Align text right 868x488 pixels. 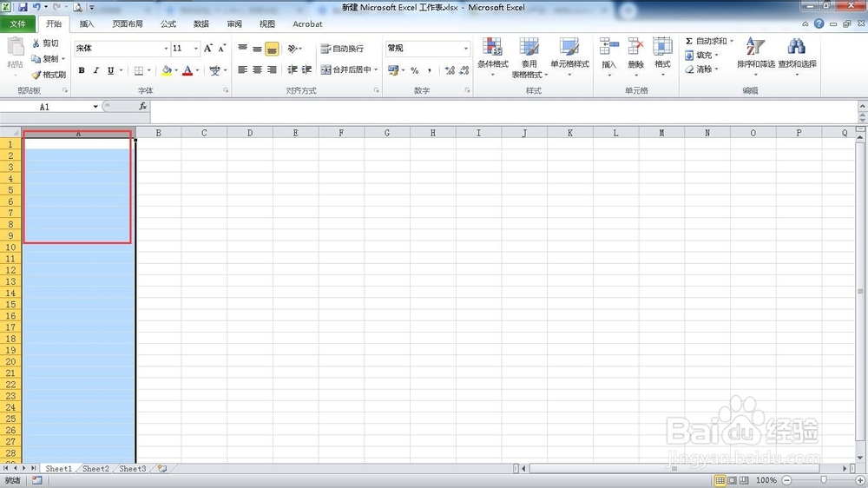271,69
